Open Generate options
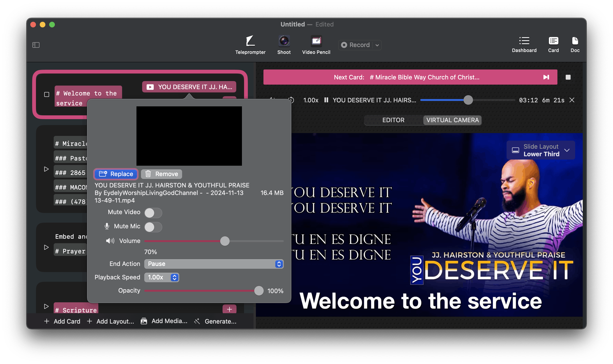The height and width of the screenshot is (364, 613). [215, 321]
